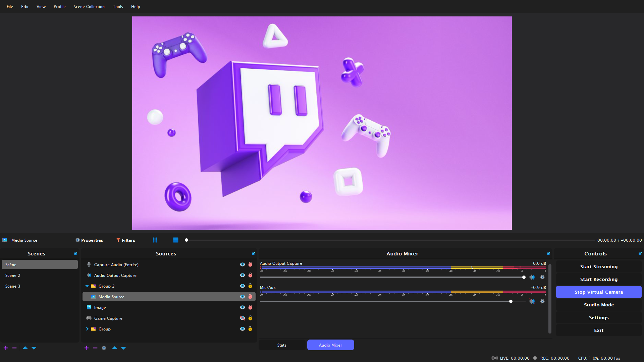This screenshot has width=644, height=362.
Task: Unmute the Mic/Aux speaker icon
Action: tap(532, 301)
